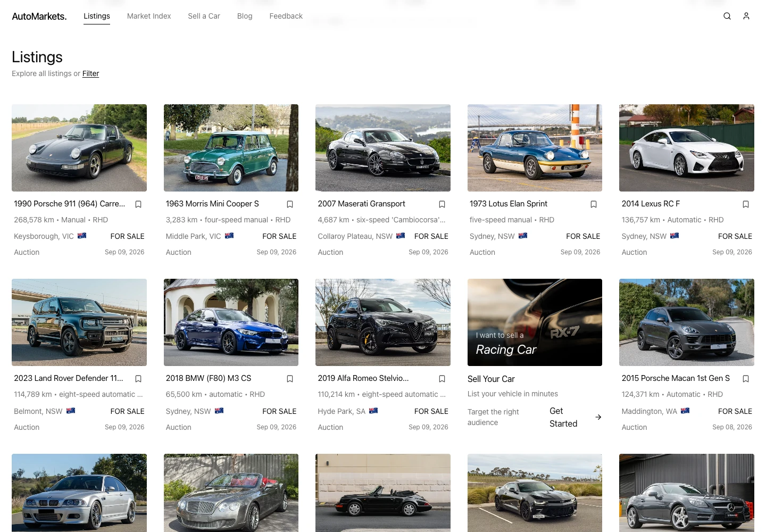Open the white Lexus RC F photo
Image resolution: width=766 pixels, height=532 pixels.
click(687, 148)
